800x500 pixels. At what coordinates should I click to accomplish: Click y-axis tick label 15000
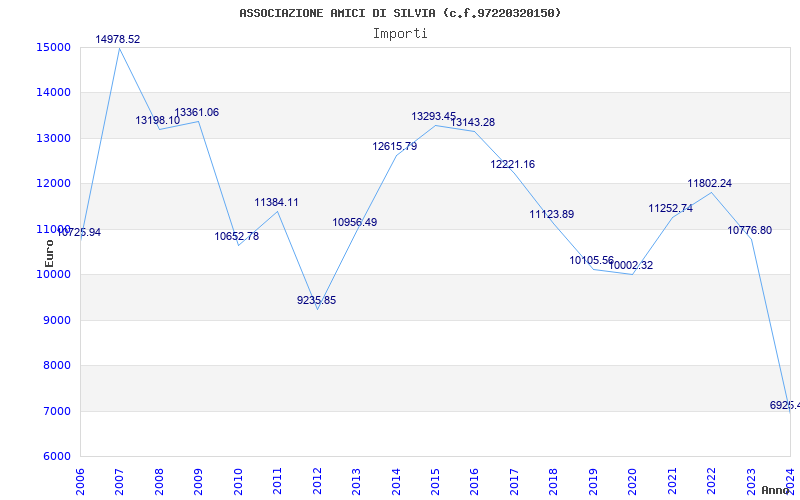click(x=53, y=47)
